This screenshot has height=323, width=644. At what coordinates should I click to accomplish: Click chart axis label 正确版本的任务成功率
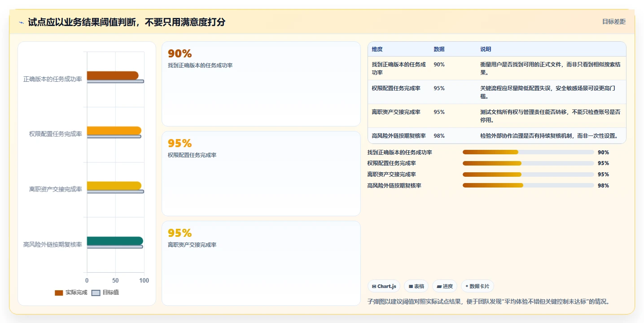[x=53, y=79]
